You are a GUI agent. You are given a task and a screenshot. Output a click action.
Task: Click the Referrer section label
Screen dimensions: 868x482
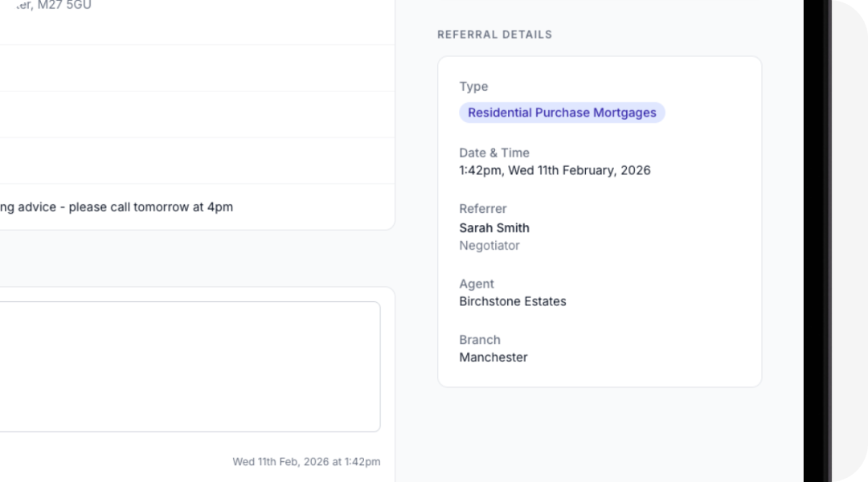pos(482,208)
